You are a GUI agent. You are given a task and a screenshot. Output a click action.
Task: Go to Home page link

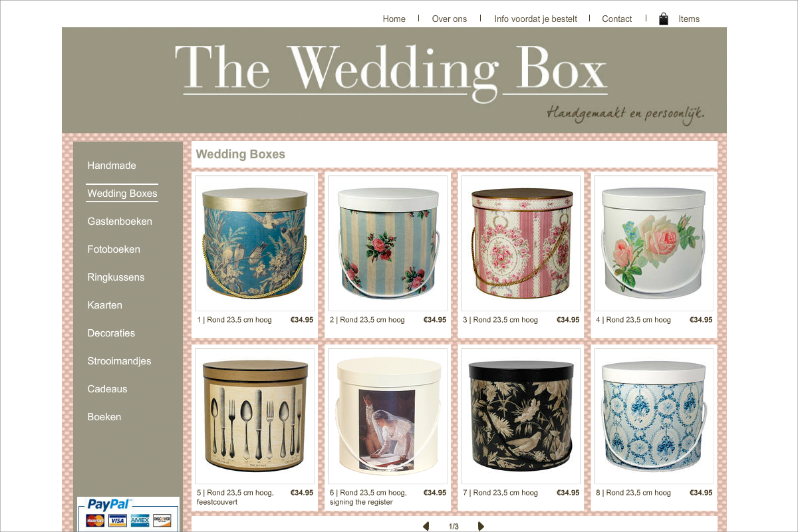(394, 19)
